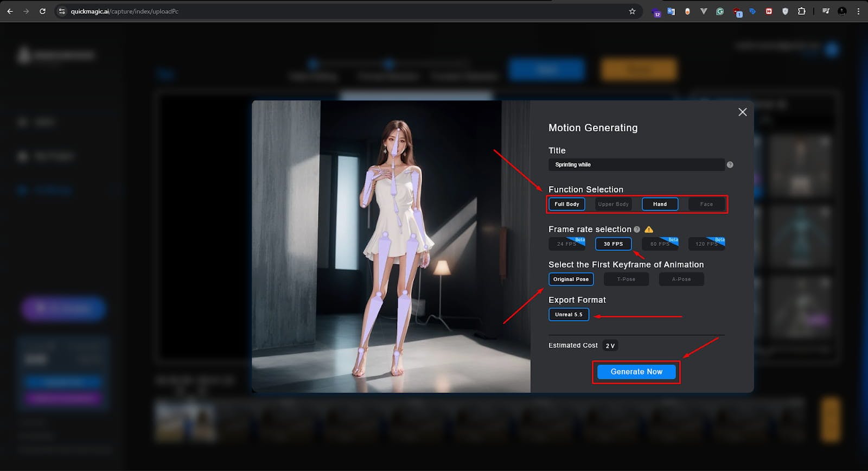Select the 60 FPS frame rate
The image size is (868, 471).
660,244
